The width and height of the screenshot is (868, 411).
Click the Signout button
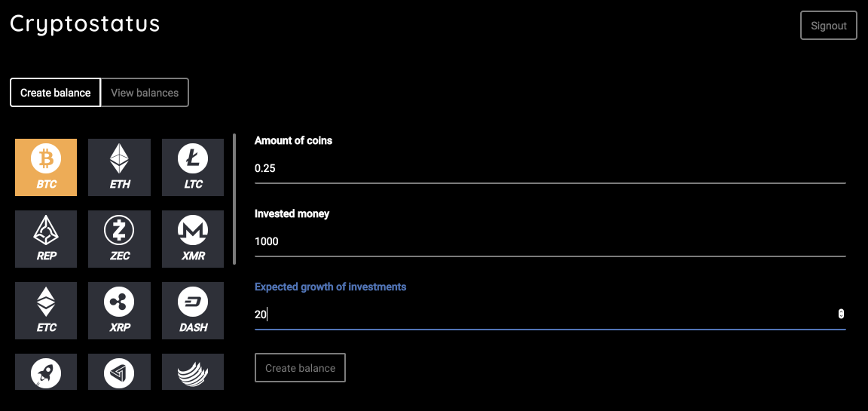829,26
